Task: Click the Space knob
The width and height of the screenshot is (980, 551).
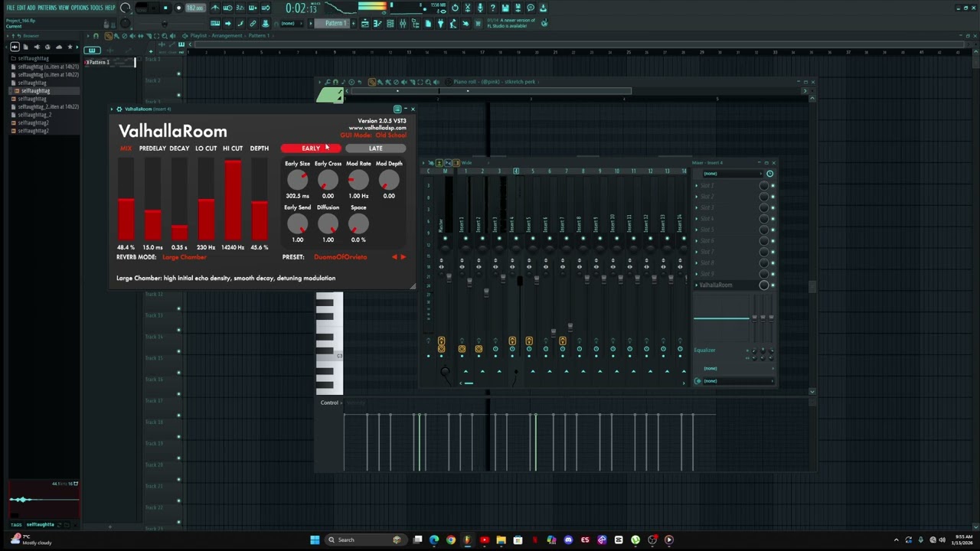Action: [358, 224]
